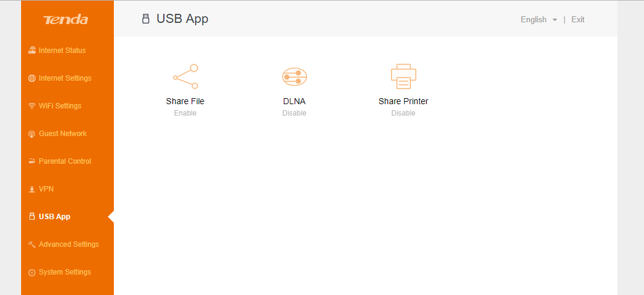Viewport: 644px width, 295px height.
Task: Click the Guest Network icon in sidebar
Action: [32, 134]
